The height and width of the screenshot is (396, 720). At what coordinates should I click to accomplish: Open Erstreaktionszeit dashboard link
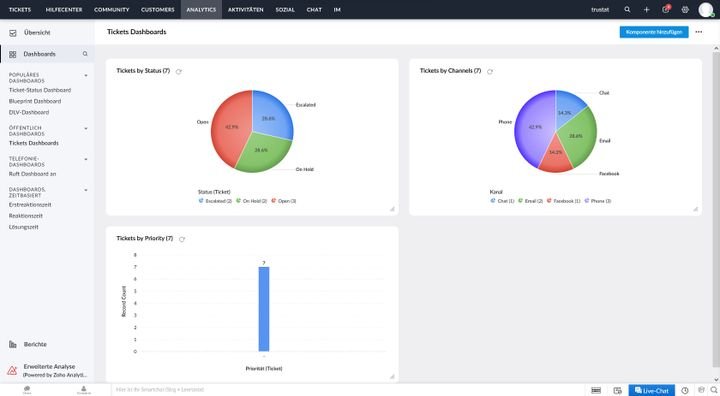pos(30,204)
